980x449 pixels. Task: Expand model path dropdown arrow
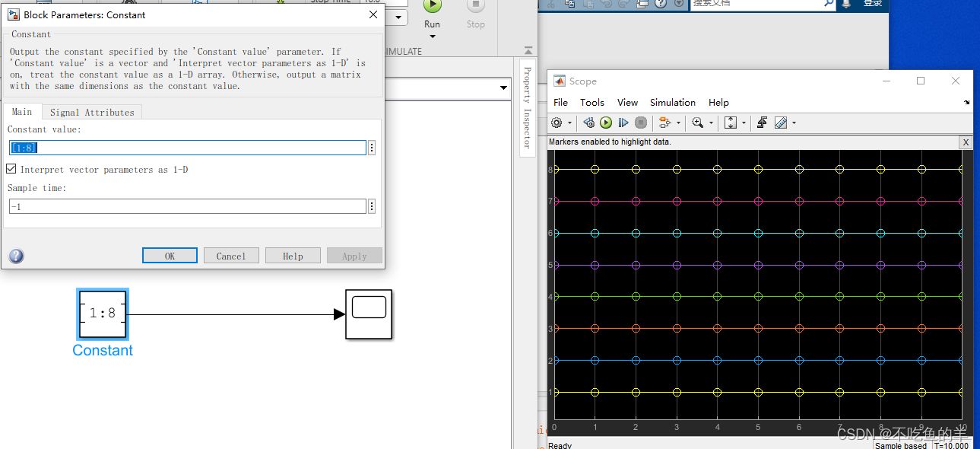tap(503, 88)
